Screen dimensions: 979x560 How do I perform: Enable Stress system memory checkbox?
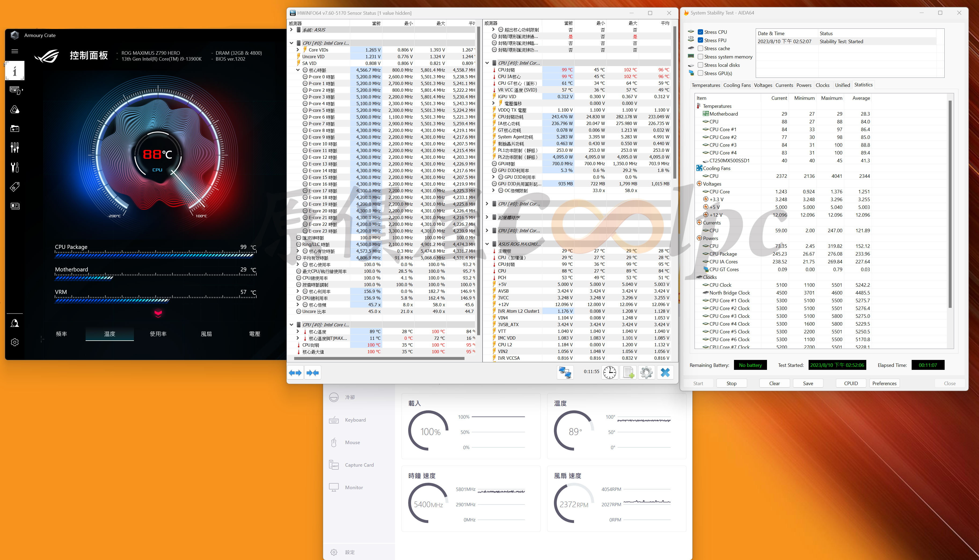click(x=700, y=57)
